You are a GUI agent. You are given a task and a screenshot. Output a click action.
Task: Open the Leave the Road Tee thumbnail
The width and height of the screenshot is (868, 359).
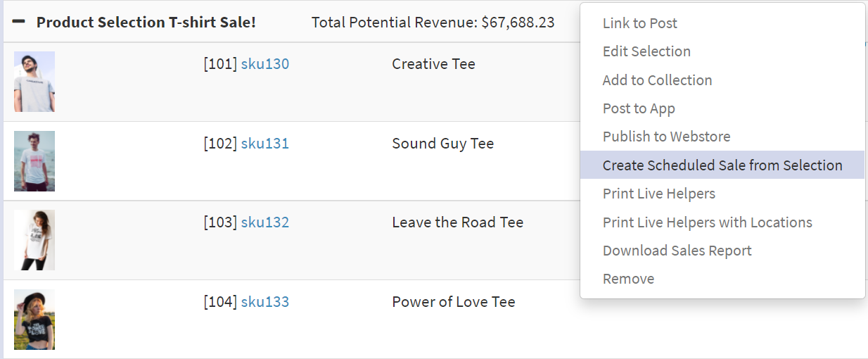point(34,240)
